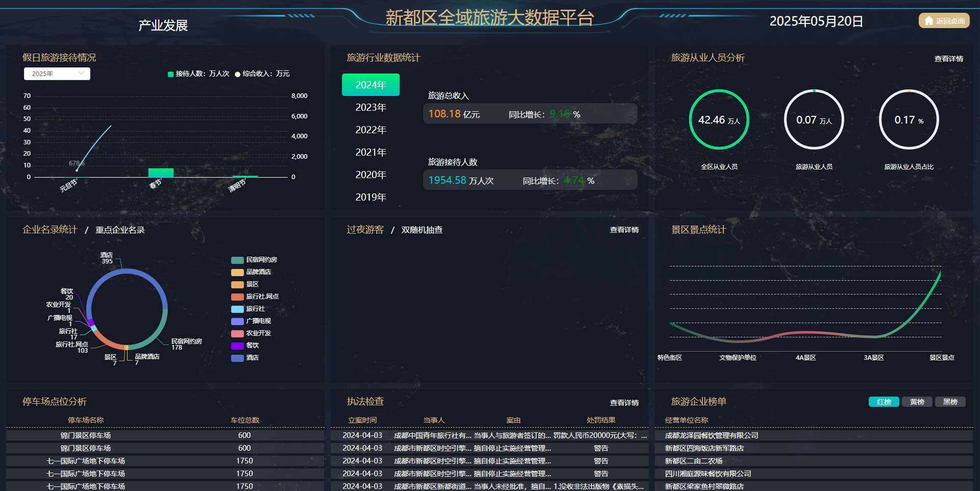Image resolution: width=980 pixels, height=491 pixels.
Task: Click the home icon on 返回桌面 button
Action: click(x=929, y=21)
